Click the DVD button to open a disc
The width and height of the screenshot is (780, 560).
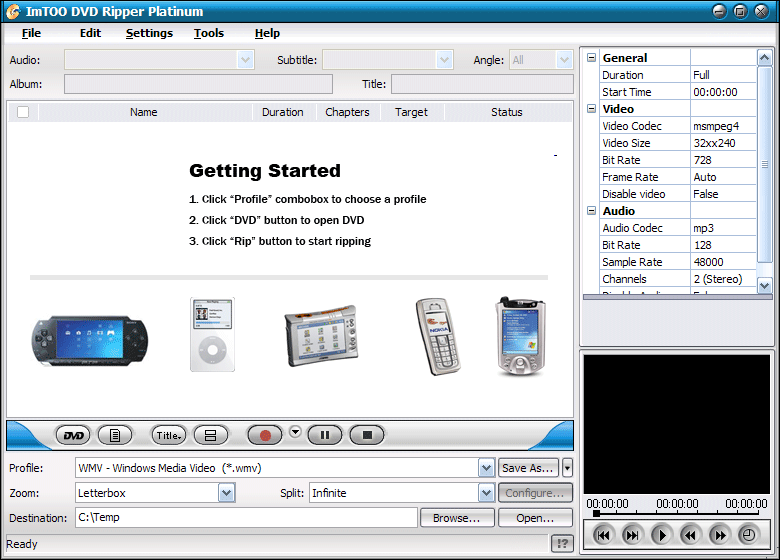tap(73, 435)
